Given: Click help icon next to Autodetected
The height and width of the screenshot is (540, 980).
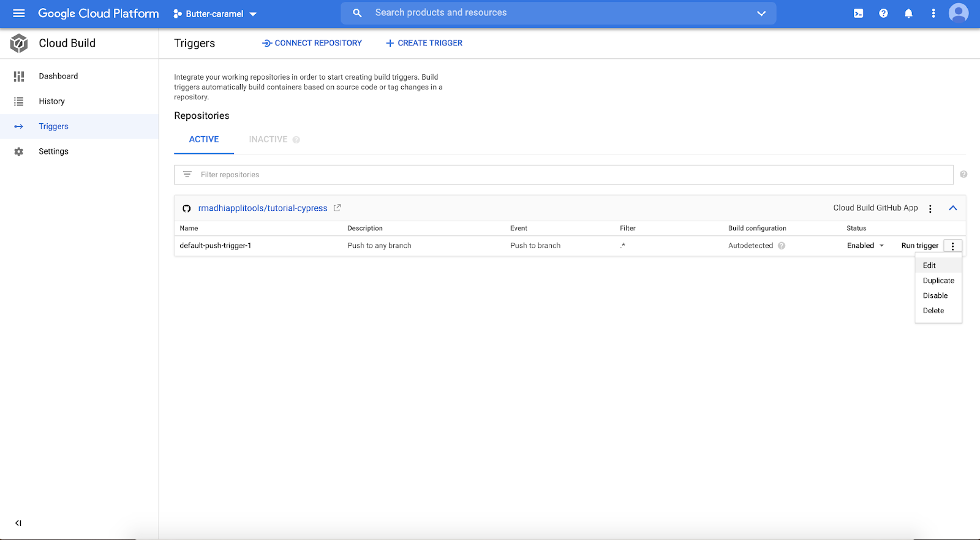Looking at the screenshot, I should 782,246.
